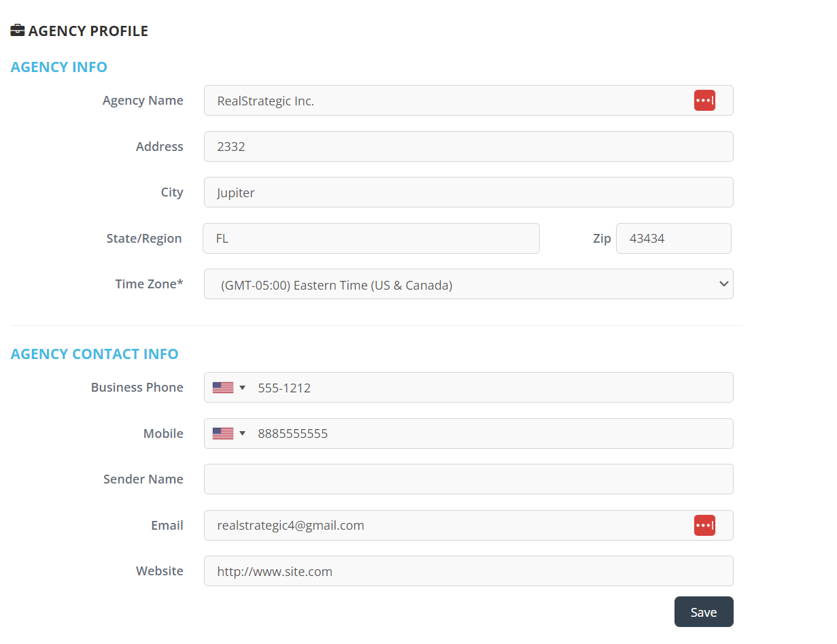Click the Mobile number 8885555555
The width and height of the screenshot is (837, 644).
click(x=292, y=434)
